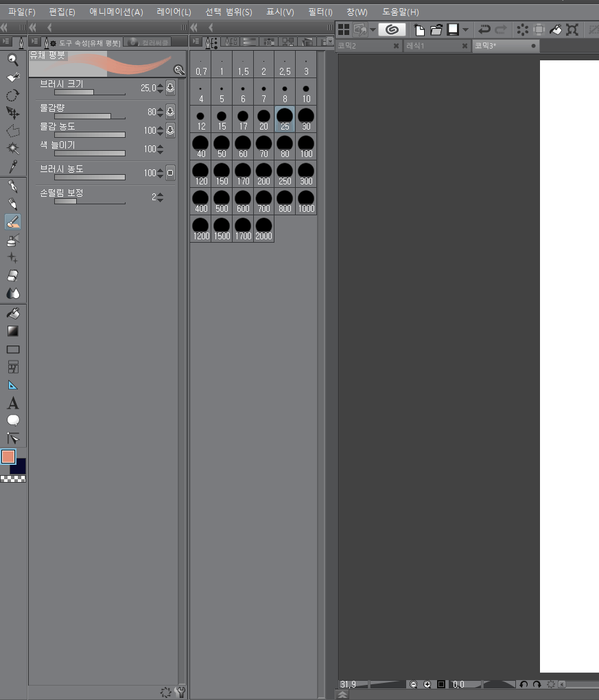Screen dimensions: 599x700
Task: Close the 코믹2 tab
Action: coord(396,45)
